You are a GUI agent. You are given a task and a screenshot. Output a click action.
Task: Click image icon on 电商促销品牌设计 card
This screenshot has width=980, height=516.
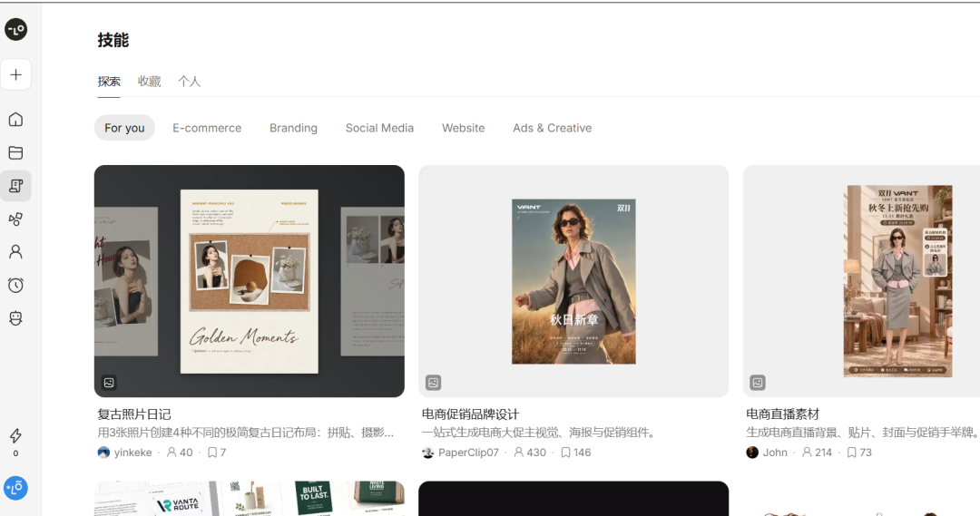pyautogui.click(x=433, y=383)
